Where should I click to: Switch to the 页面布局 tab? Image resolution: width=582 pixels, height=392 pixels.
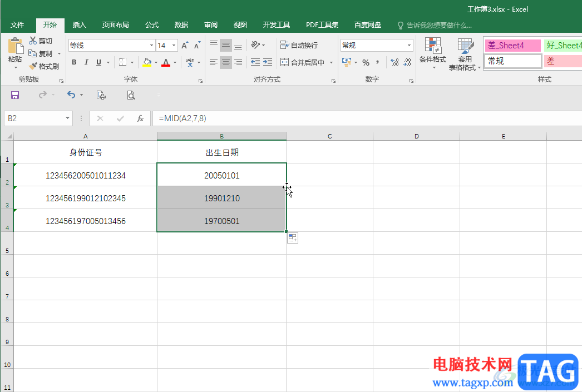[x=115, y=25]
